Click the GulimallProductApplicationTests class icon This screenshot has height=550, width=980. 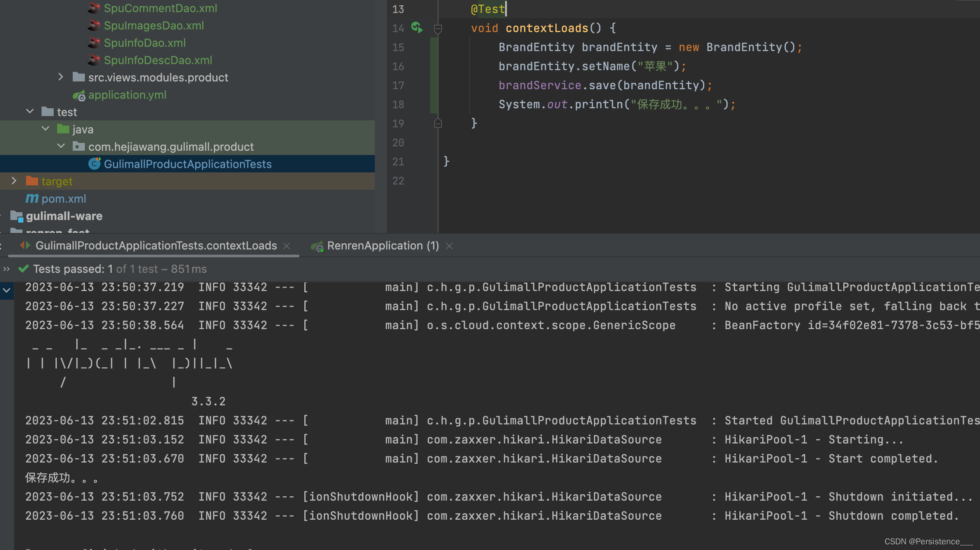94,164
